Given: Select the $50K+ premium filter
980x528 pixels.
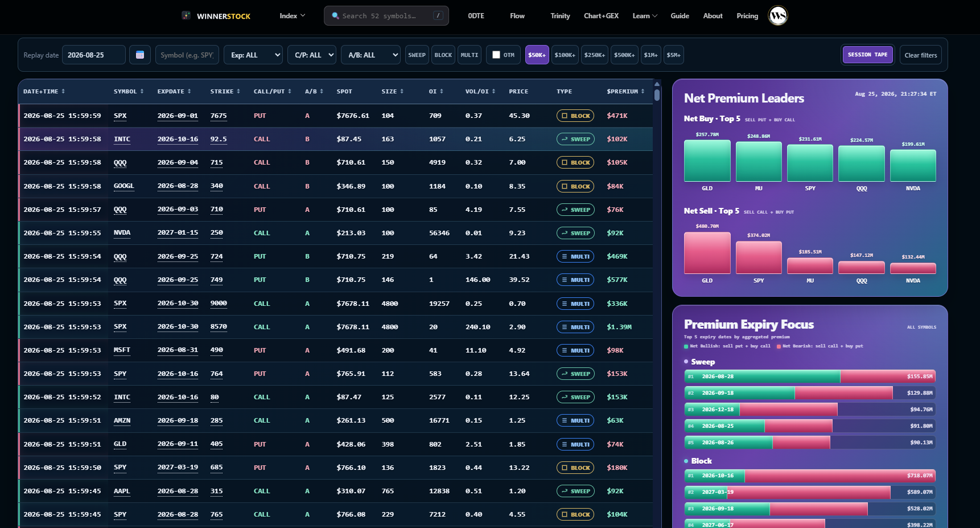Looking at the screenshot, I should pos(537,55).
